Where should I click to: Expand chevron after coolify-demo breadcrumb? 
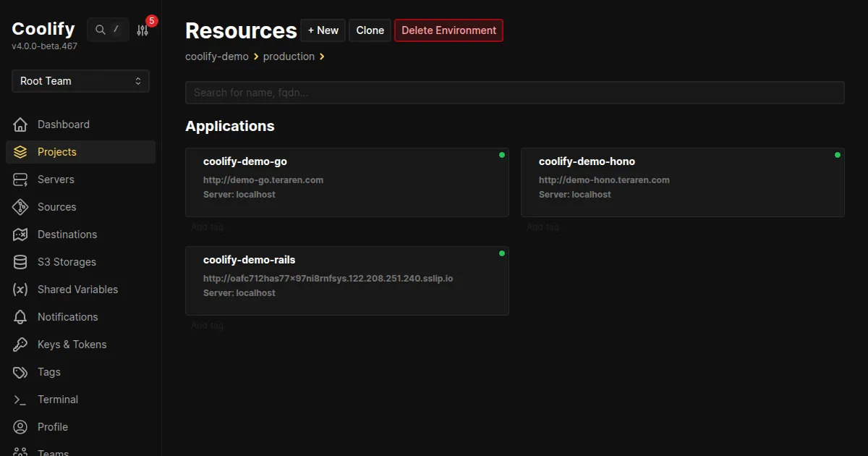coord(256,56)
